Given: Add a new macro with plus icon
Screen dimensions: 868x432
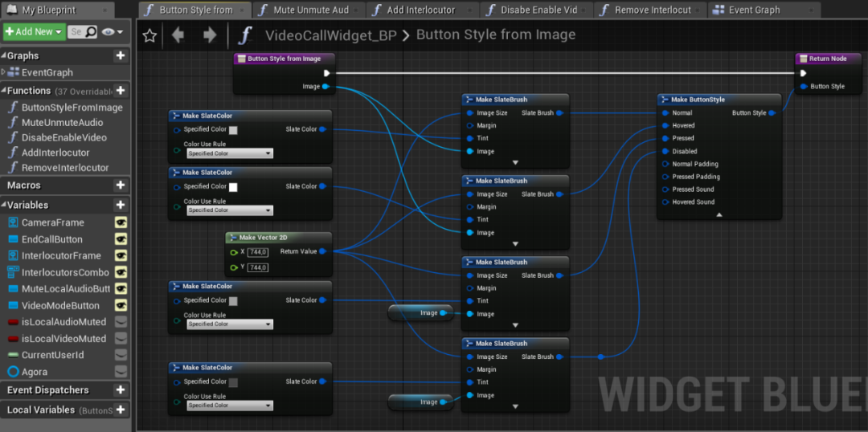Looking at the screenshot, I should click(x=120, y=185).
